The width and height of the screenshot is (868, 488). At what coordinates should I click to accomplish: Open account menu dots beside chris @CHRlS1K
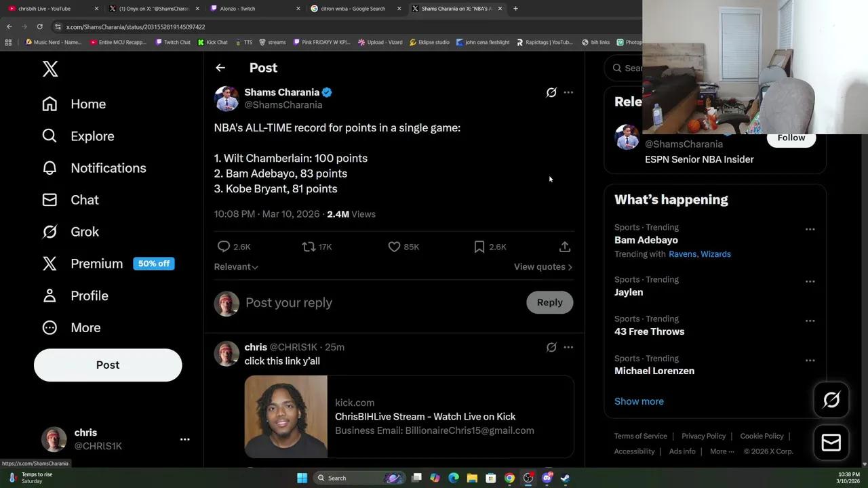[x=184, y=439]
